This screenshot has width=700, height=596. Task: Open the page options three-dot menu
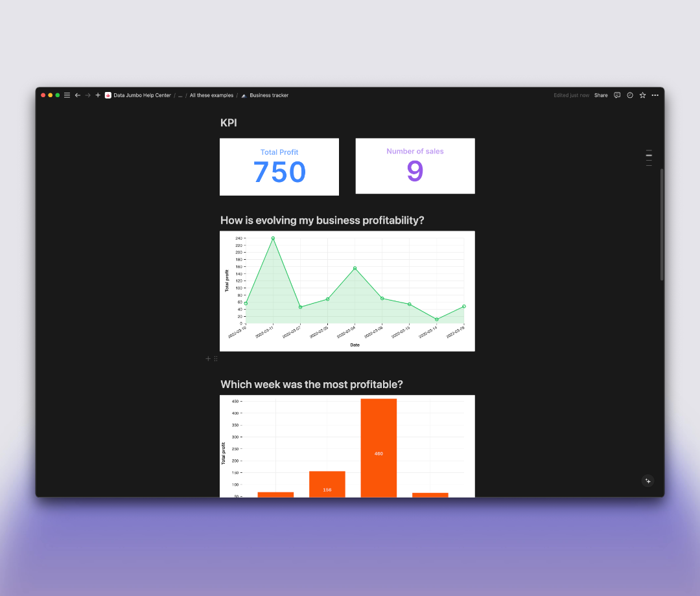coord(655,95)
